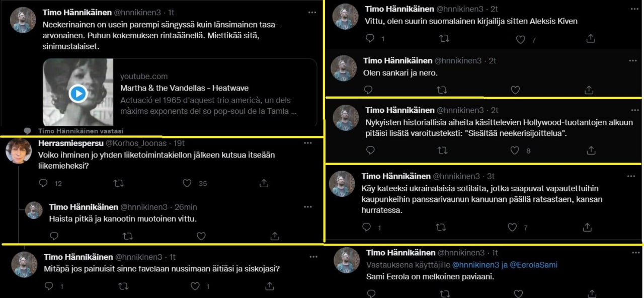Screen dimensions: 644x298
Task: Like the Hollywood-tuotantojen tweet
Action: point(514,150)
